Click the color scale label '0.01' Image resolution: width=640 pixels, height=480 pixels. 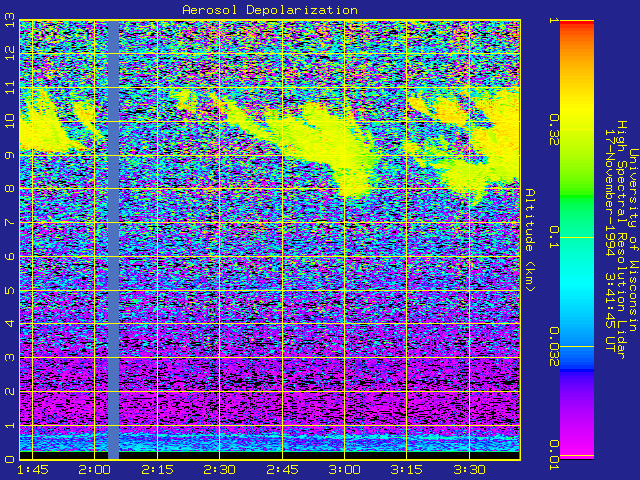point(554,455)
